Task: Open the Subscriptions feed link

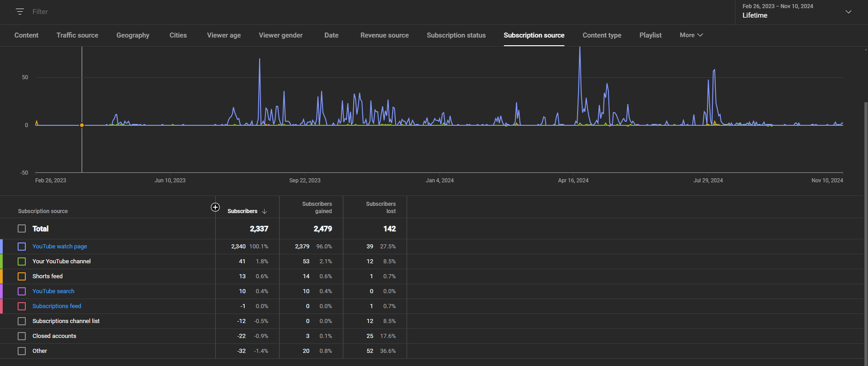Action: point(57,306)
